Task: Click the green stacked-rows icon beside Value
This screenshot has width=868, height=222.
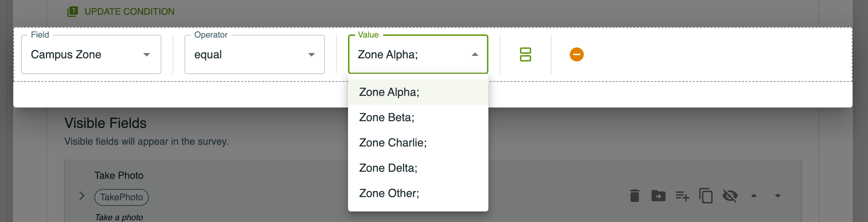Action: click(x=526, y=54)
